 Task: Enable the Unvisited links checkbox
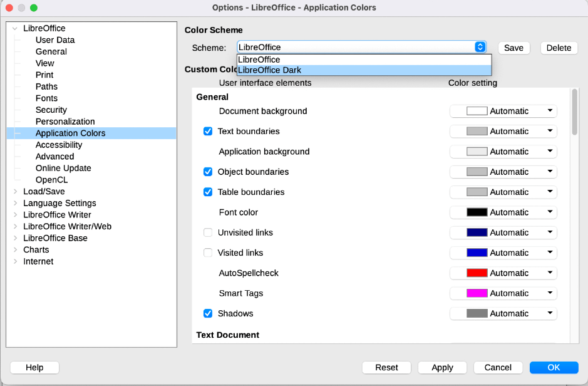[207, 232]
